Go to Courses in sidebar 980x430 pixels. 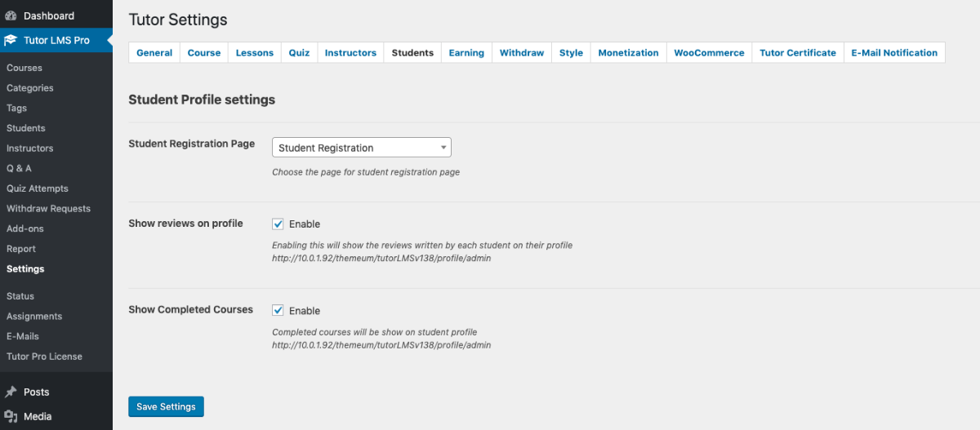coord(24,68)
